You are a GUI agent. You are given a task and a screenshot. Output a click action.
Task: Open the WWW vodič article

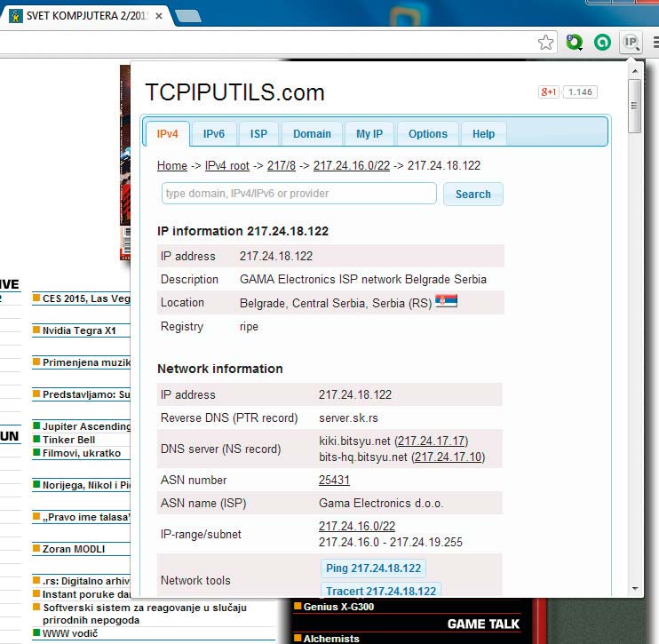pyautogui.click(x=70, y=633)
